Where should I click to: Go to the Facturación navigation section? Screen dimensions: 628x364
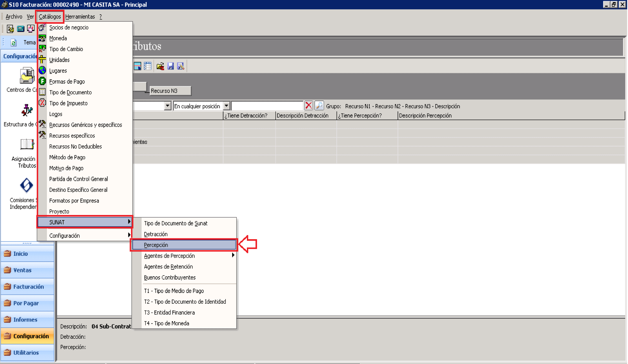point(27,287)
